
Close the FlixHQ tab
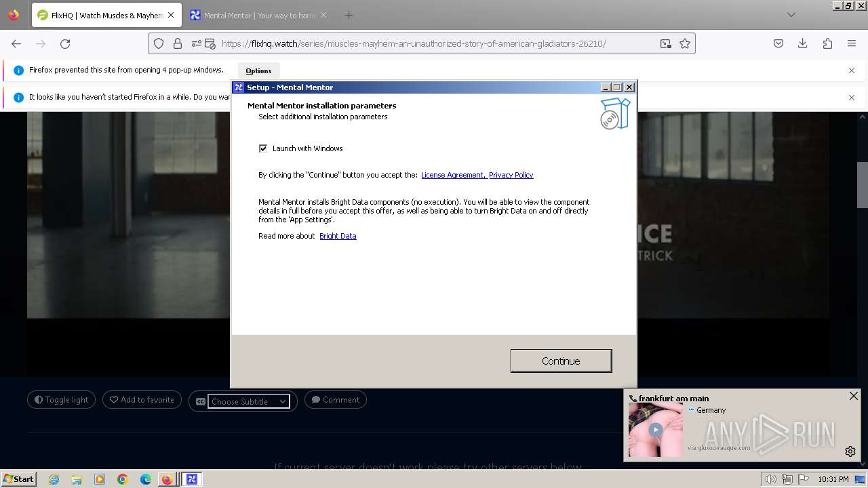tap(171, 15)
